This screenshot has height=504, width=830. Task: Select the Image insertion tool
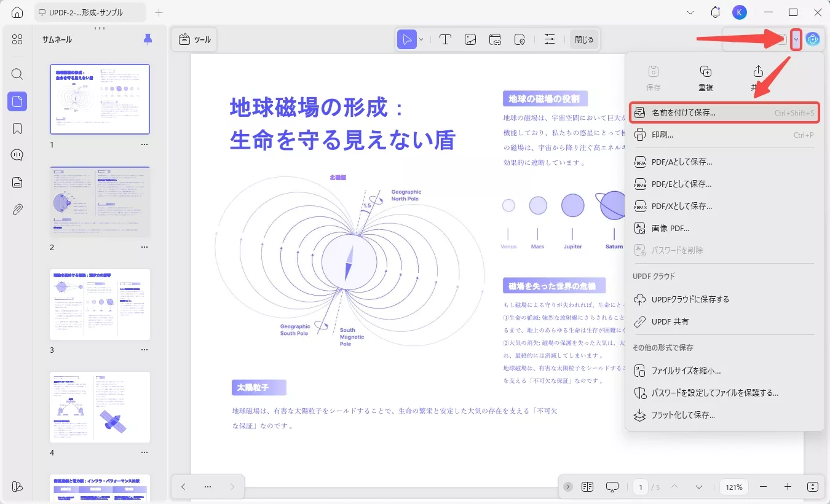[x=470, y=39]
